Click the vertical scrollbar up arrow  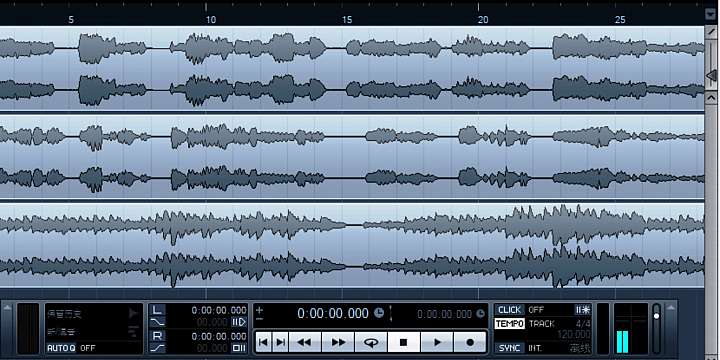point(711,97)
